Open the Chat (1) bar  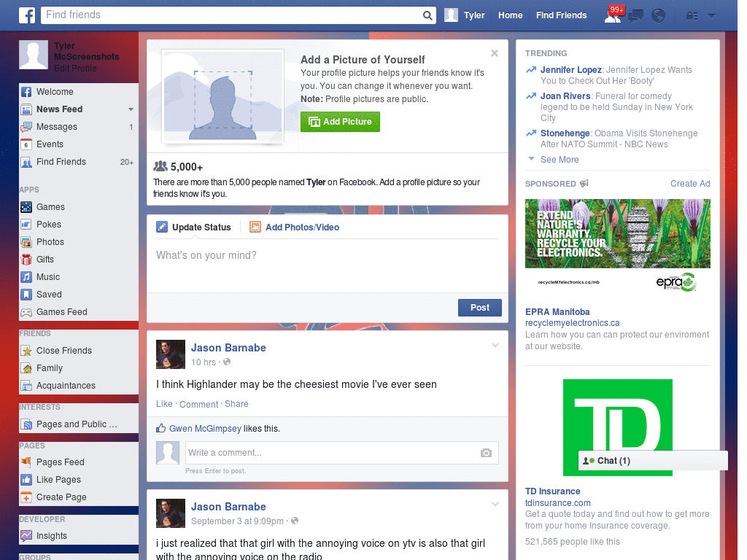653,461
